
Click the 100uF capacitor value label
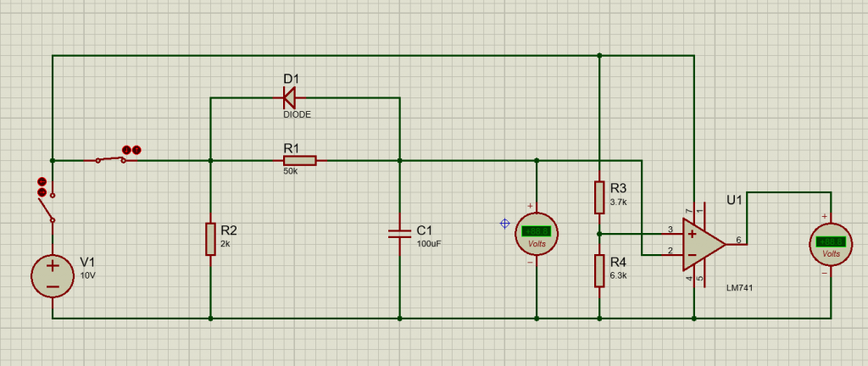click(428, 243)
